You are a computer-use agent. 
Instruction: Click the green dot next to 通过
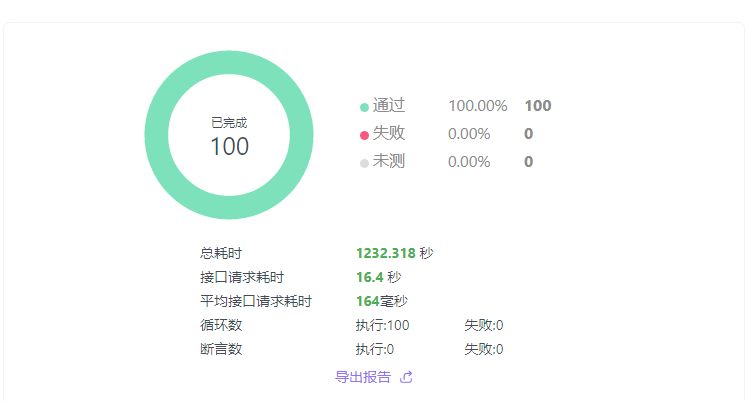pos(364,107)
